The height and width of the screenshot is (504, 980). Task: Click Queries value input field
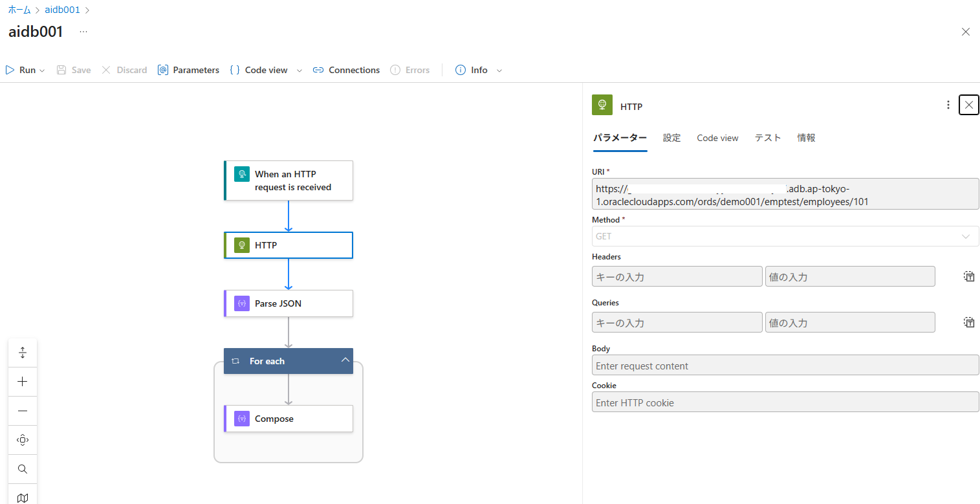(850, 322)
